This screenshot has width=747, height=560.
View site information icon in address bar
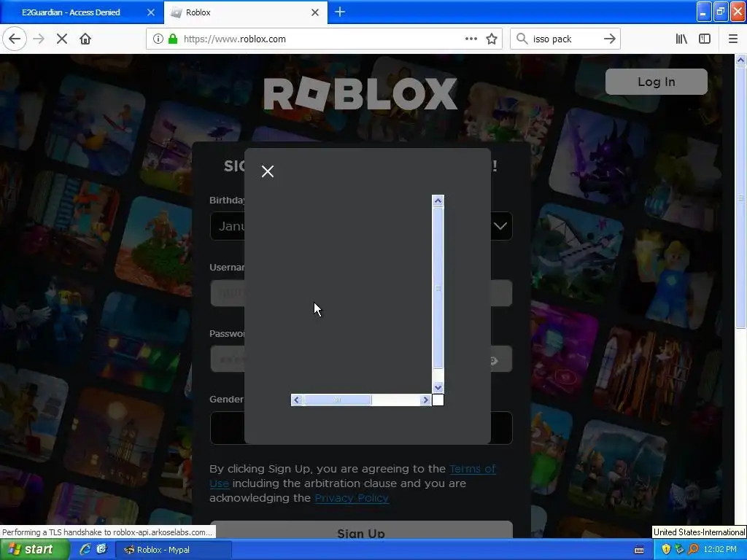click(158, 39)
